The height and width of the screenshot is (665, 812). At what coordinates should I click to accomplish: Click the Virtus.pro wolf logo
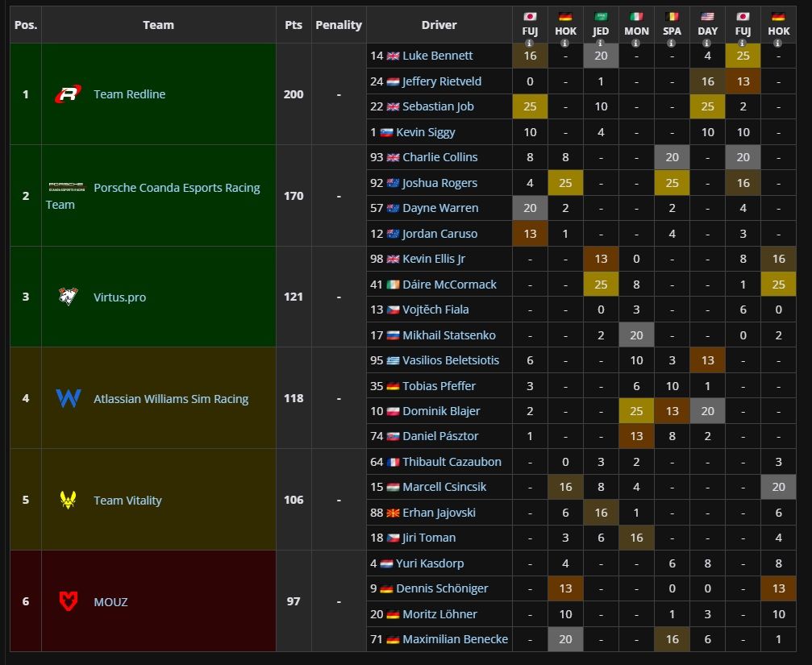click(68, 297)
